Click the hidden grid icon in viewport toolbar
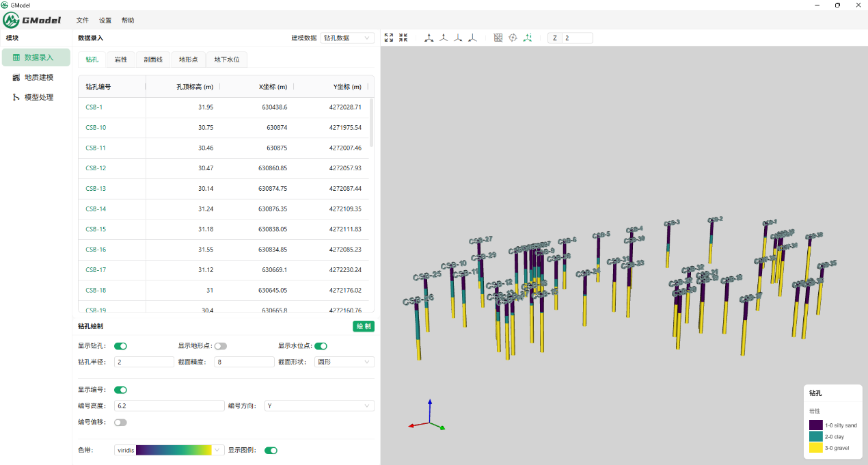 498,38
